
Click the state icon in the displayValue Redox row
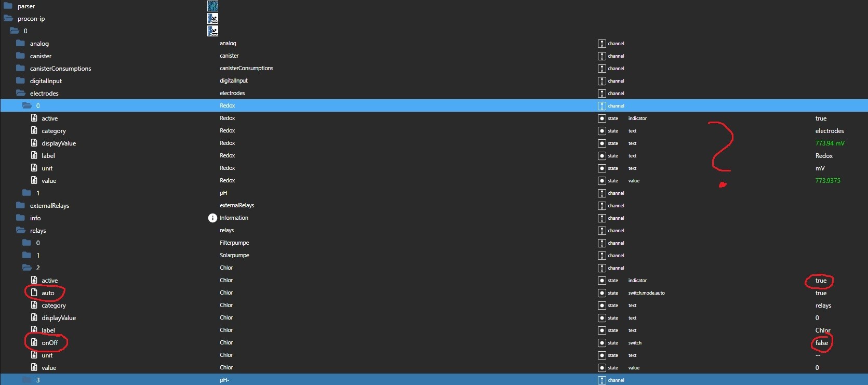[x=602, y=143]
